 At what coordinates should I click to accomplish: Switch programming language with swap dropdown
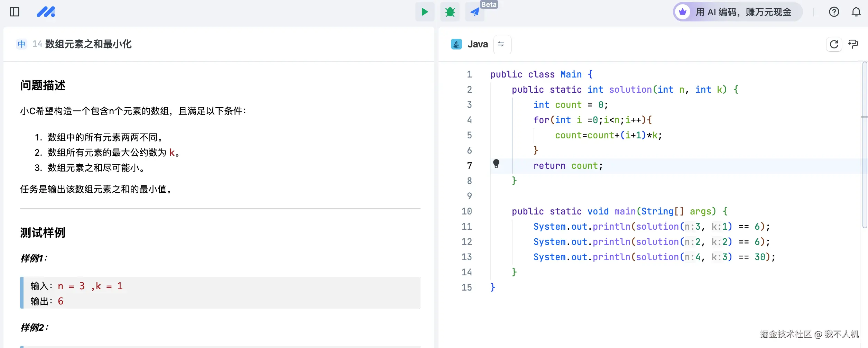tap(501, 44)
